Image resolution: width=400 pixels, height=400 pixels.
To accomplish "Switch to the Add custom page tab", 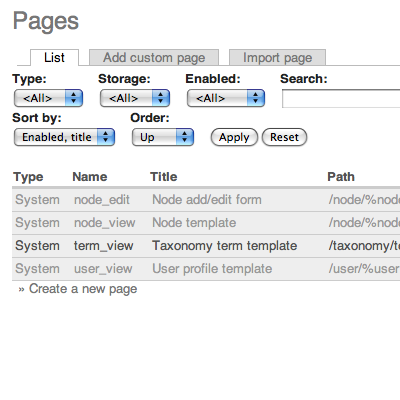I will 154,58.
